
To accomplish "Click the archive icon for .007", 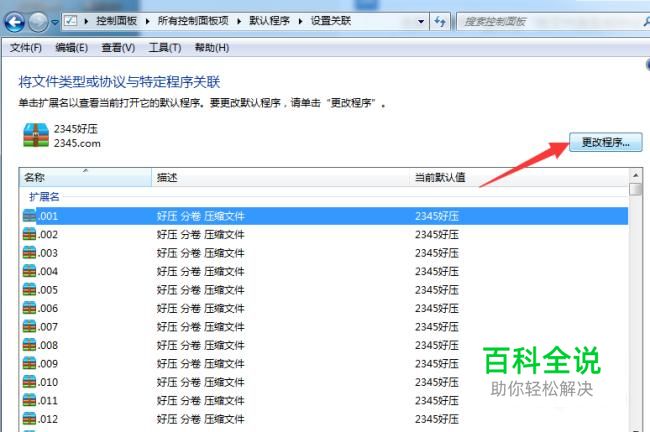I will pyautogui.click(x=29, y=326).
